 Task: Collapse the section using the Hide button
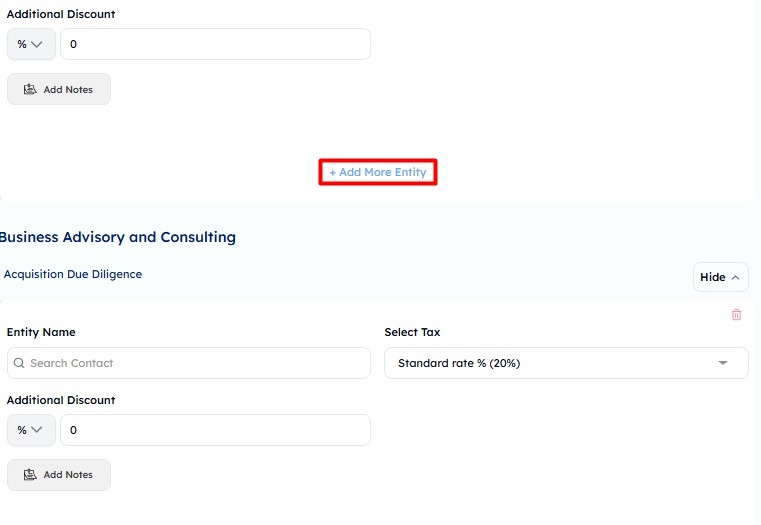point(721,277)
